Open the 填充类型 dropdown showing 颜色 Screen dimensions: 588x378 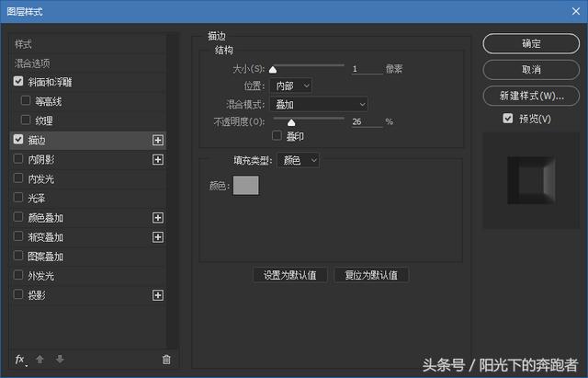[298, 160]
